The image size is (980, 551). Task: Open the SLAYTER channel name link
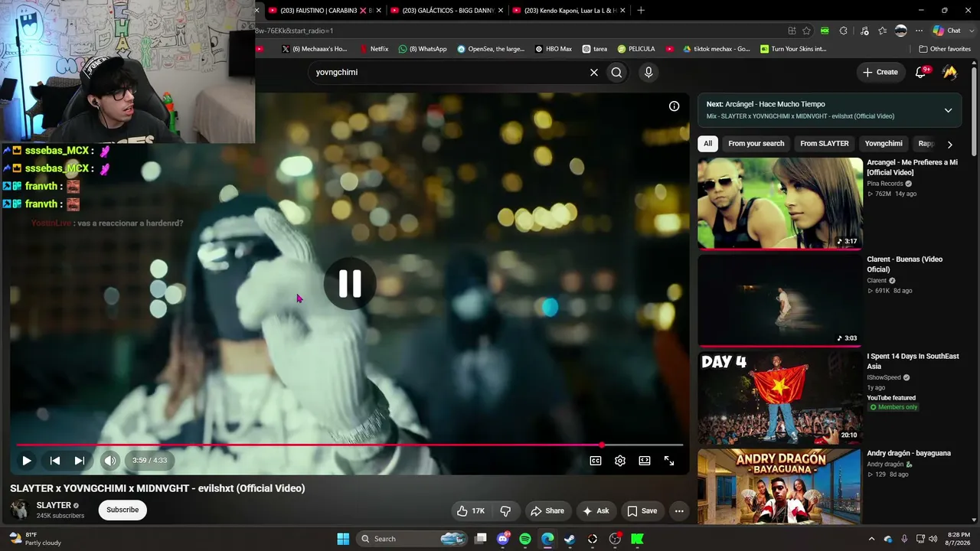(54, 505)
